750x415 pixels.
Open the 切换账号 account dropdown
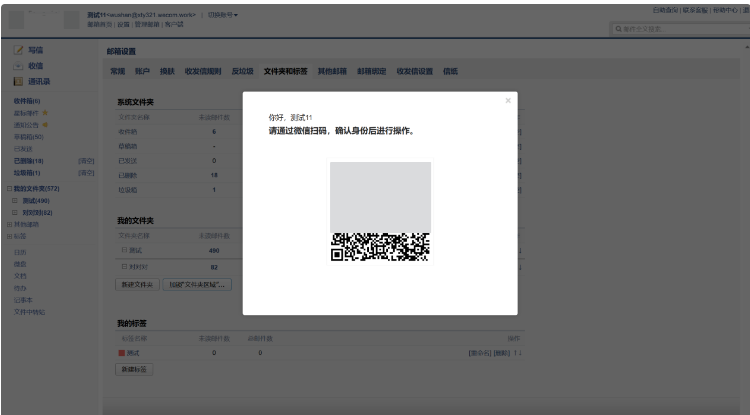222,15
